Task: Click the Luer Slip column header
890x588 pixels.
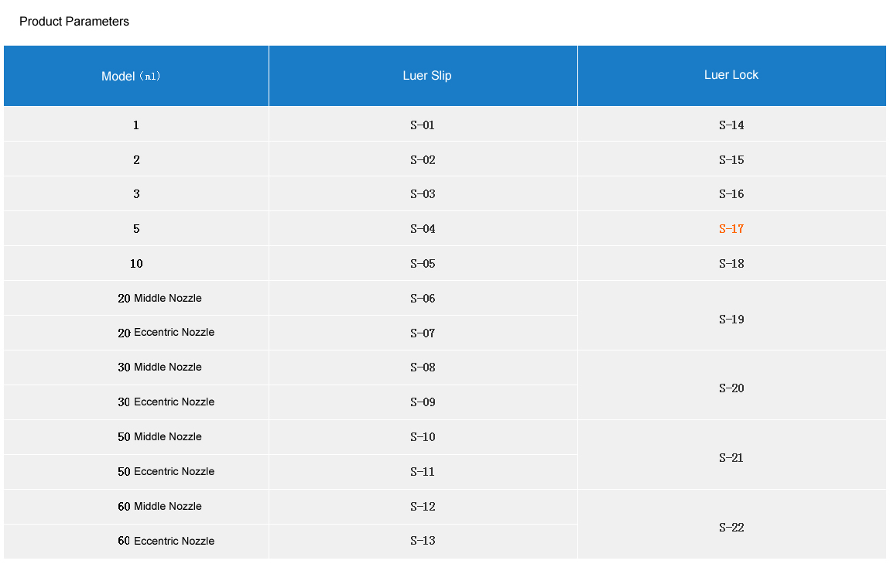Action: click(x=426, y=76)
